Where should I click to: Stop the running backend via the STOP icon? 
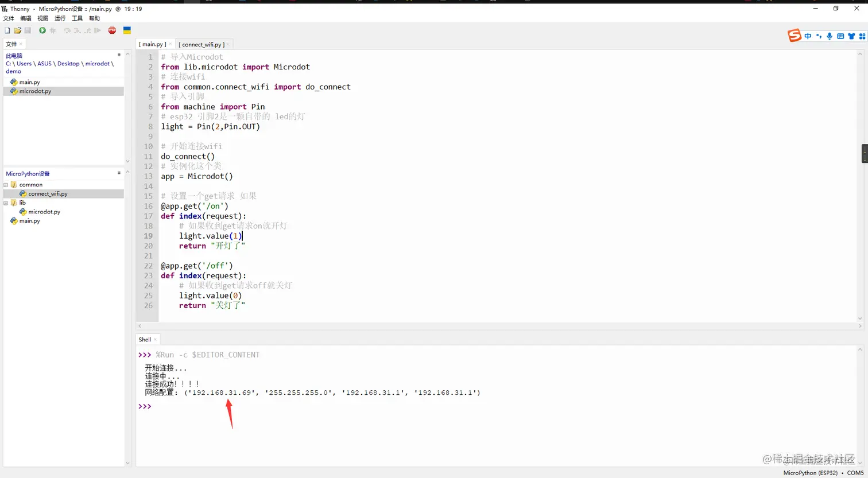[111, 30]
